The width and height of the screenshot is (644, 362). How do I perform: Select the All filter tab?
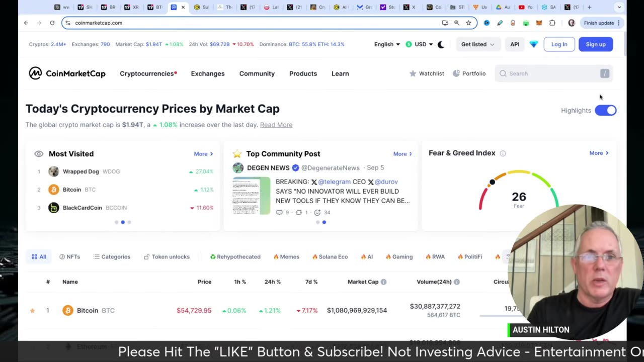39,257
